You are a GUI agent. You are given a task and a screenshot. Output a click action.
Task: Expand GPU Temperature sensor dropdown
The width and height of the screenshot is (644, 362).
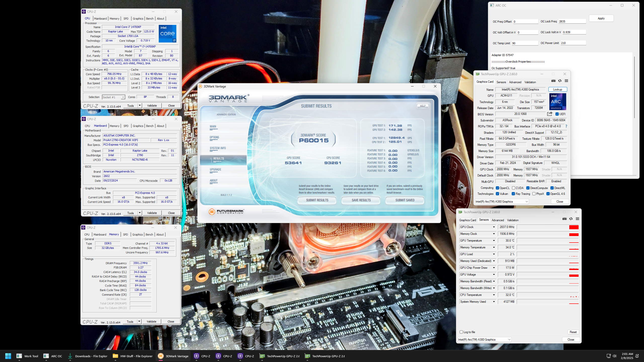pyautogui.click(x=494, y=241)
